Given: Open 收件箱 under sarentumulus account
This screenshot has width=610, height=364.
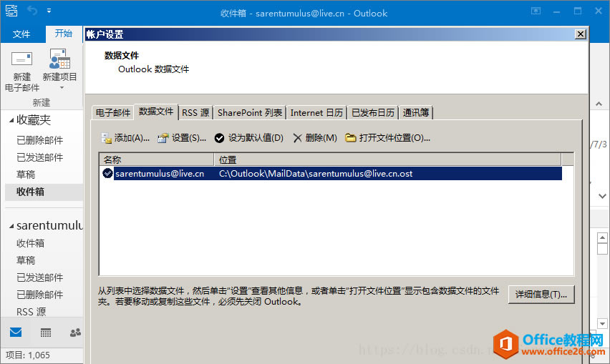Looking at the screenshot, I should click(30, 243).
